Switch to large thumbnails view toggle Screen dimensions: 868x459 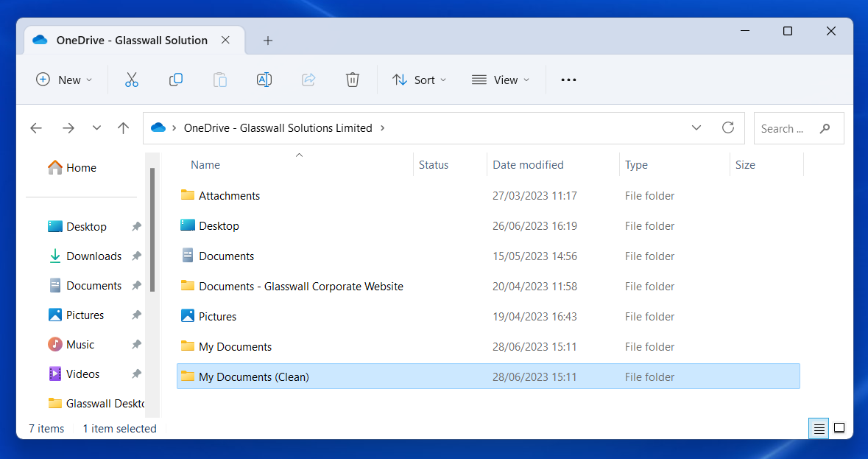click(839, 428)
